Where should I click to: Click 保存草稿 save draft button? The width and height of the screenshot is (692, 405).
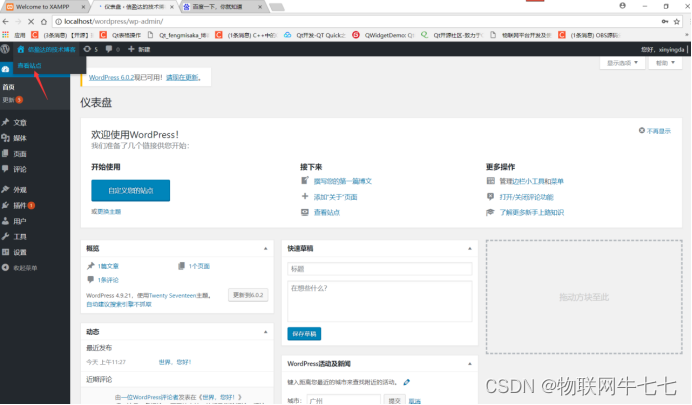(304, 334)
